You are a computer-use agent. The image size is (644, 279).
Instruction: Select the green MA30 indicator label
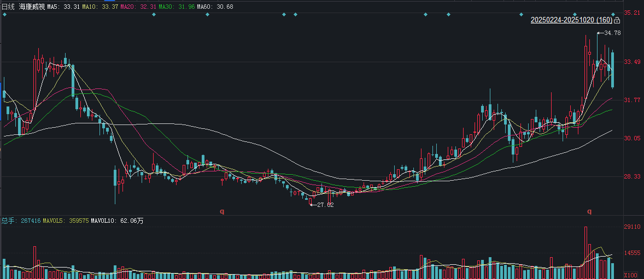(x=176, y=6)
